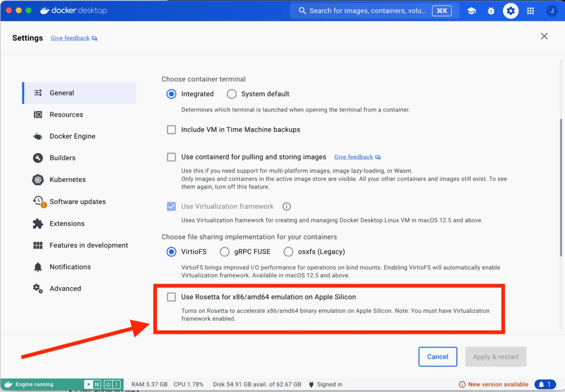Switch to the Builders section
The width and height of the screenshot is (565, 392).
pos(79,158)
